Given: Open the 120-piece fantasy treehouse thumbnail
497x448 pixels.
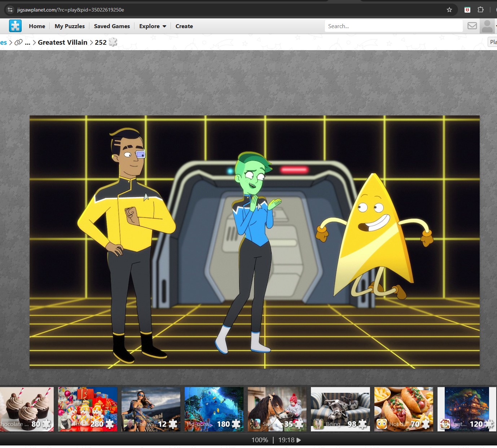Looking at the screenshot, I should point(467,409).
